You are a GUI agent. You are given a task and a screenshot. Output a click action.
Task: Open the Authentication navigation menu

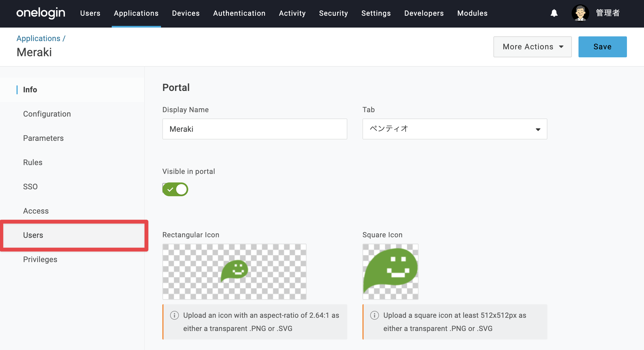[239, 13]
